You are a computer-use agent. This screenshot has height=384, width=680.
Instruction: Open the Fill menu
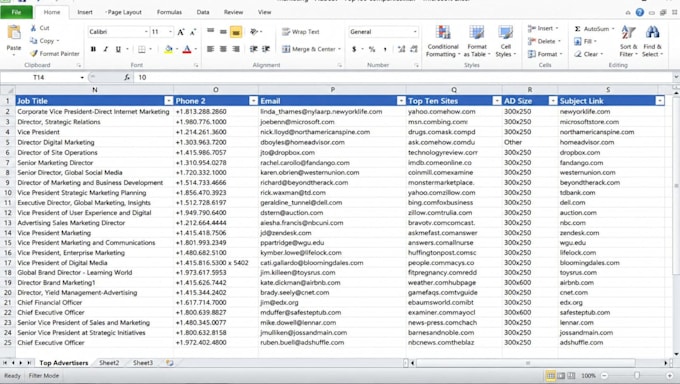(x=585, y=41)
